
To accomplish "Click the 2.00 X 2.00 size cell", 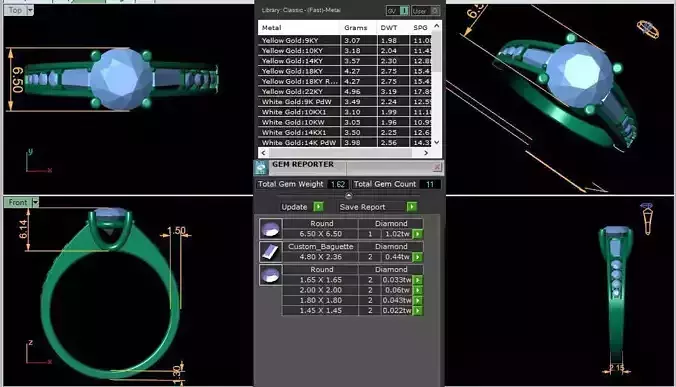I will pos(320,290).
